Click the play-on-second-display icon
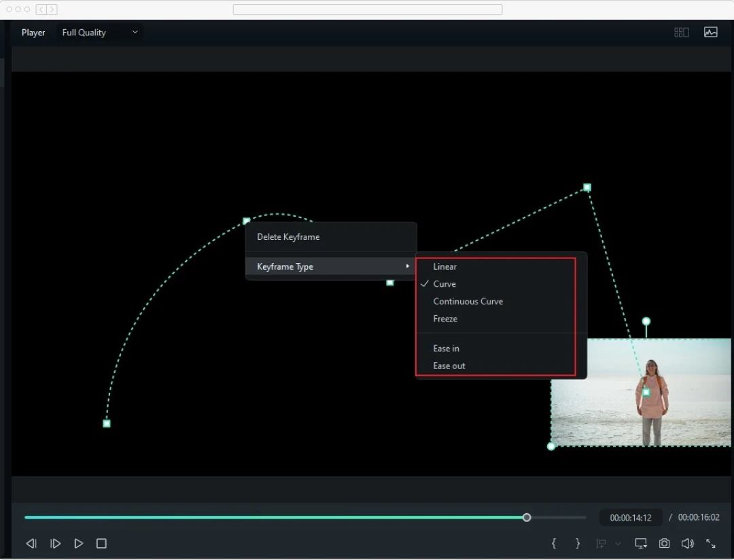The width and height of the screenshot is (734, 560). [x=641, y=544]
